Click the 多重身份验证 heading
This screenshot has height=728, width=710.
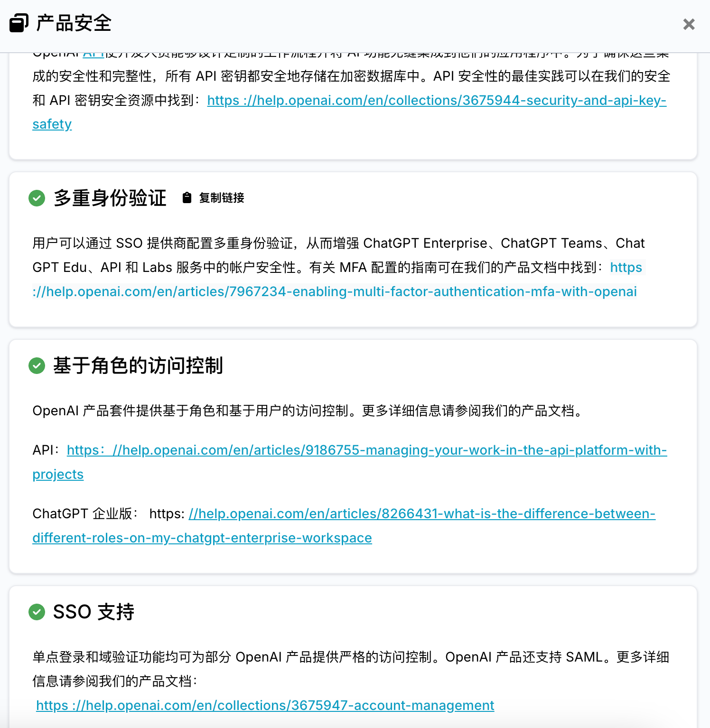pyautogui.click(x=110, y=198)
